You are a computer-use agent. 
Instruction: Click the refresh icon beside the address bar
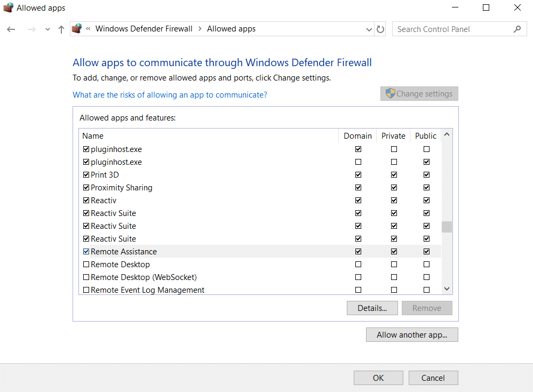pyautogui.click(x=380, y=29)
